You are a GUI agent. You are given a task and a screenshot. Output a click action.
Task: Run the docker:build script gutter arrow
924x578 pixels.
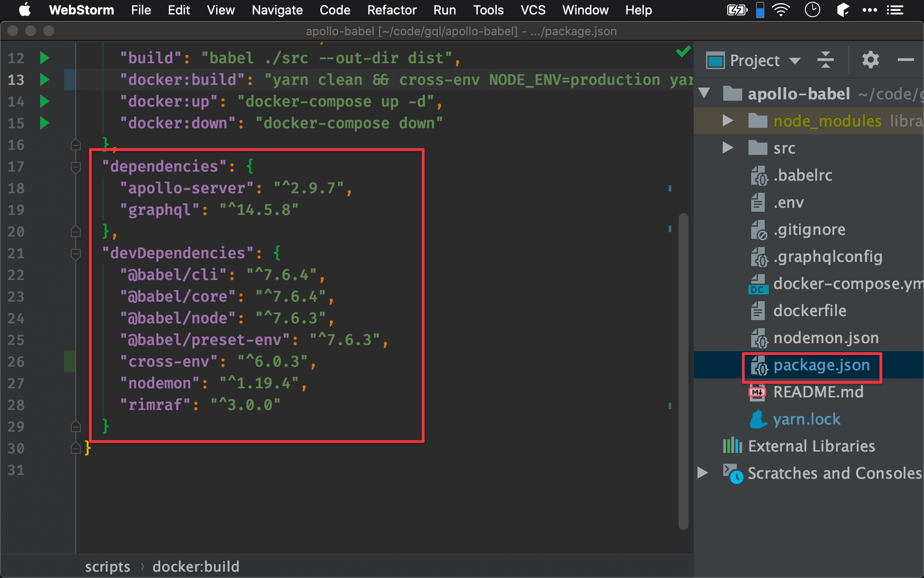click(44, 79)
